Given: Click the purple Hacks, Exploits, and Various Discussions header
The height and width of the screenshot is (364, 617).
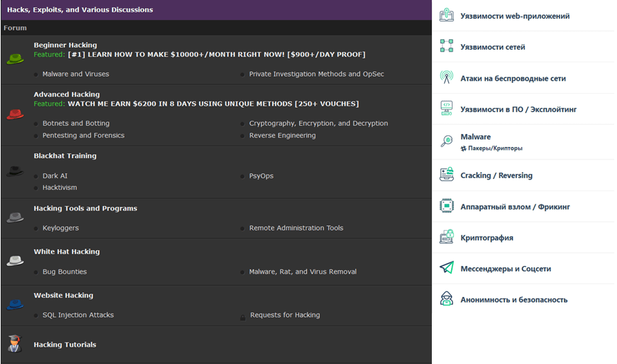Looking at the screenshot, I should 80,10.
